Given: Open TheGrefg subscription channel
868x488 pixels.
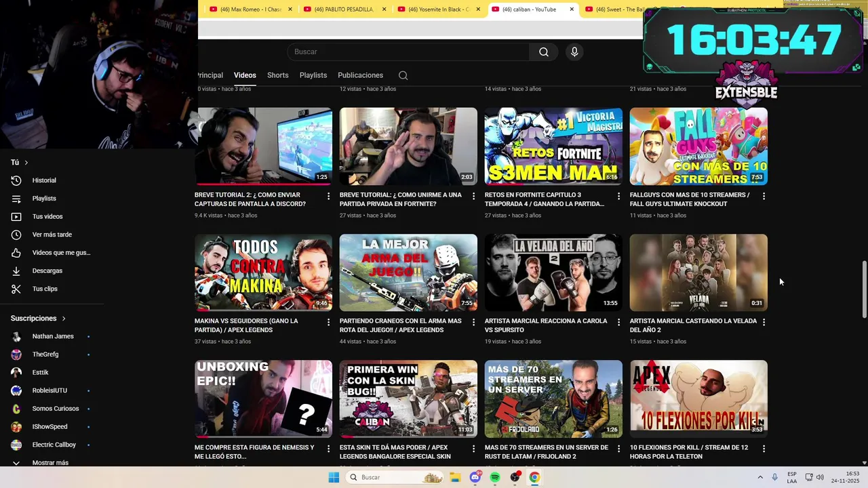Looking at the screenshot, I should [x=45, y=354].
